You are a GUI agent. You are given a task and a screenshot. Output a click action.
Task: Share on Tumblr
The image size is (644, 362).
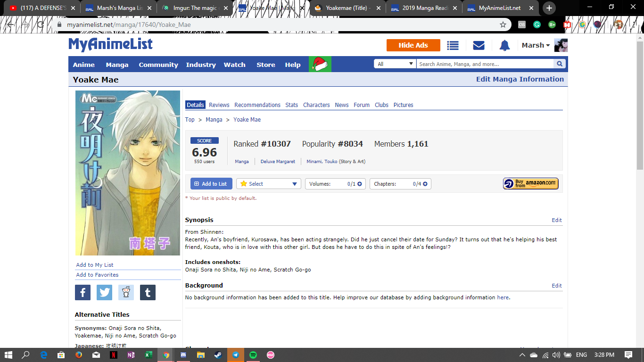148,293
